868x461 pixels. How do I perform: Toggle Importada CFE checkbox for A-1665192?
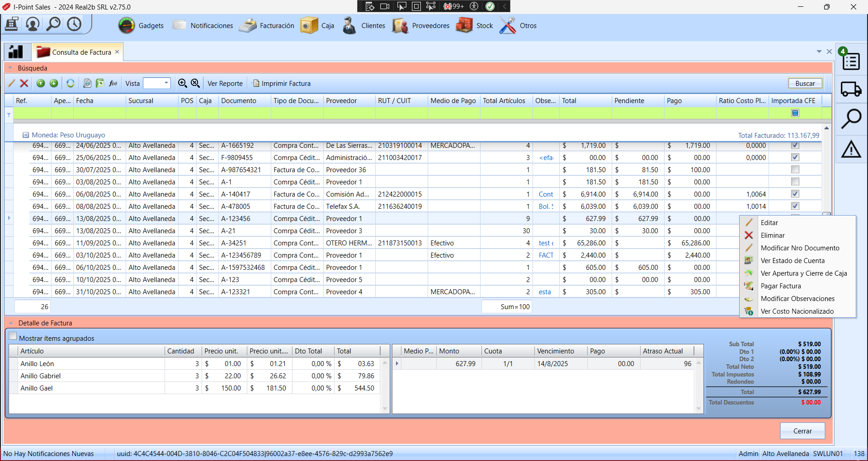[x=795, y=146]
